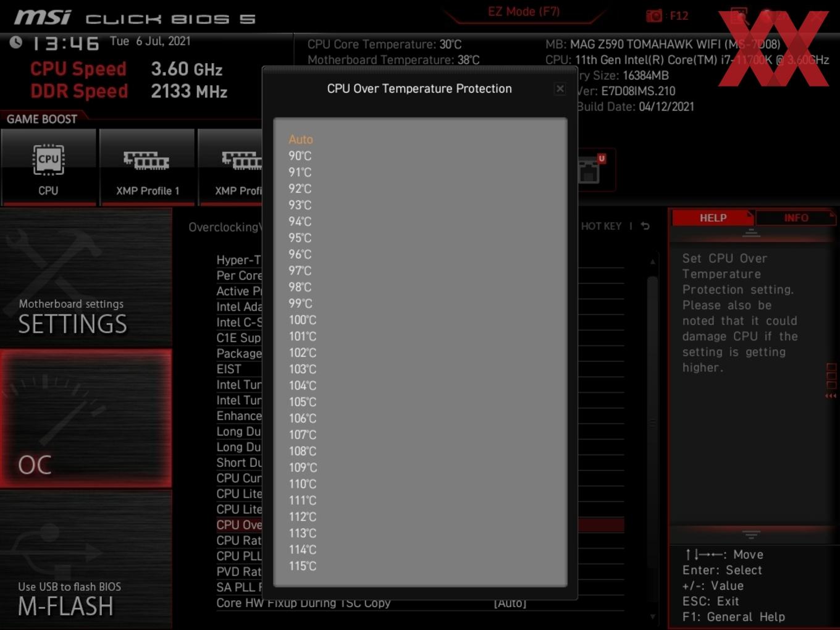Choose 104°C protection value
This screenshot has width=840, height=630.
[303, 385]
